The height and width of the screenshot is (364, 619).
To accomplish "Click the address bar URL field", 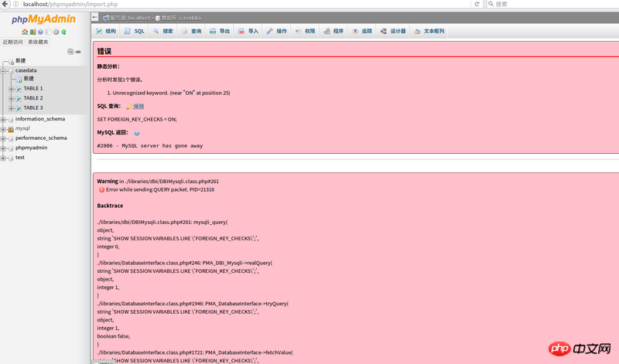I will pos(245,4).
